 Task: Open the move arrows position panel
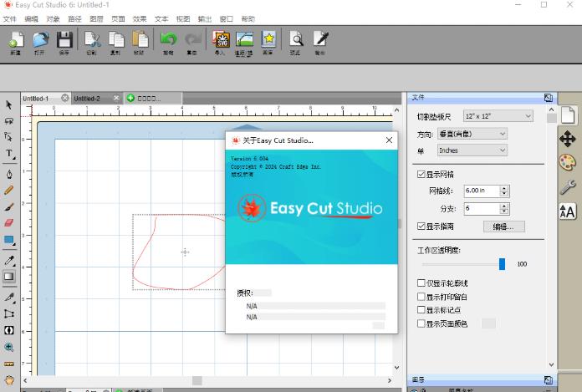pos(568,139)
